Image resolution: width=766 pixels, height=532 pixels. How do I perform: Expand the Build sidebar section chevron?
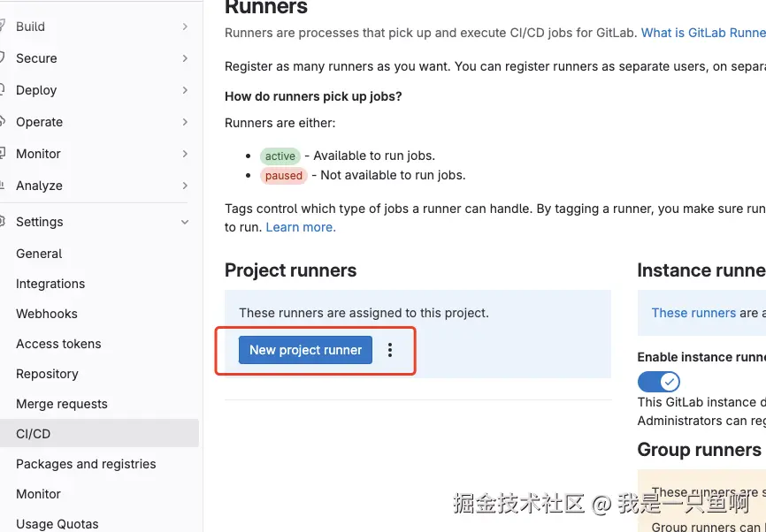185,27
